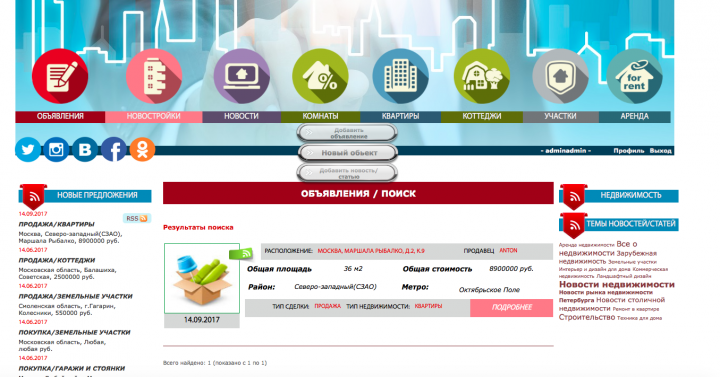This screenshot has height=377, width=720.
Task: Open the Продажа/Квартиры sidebar offer
Action: coord(56,225)
